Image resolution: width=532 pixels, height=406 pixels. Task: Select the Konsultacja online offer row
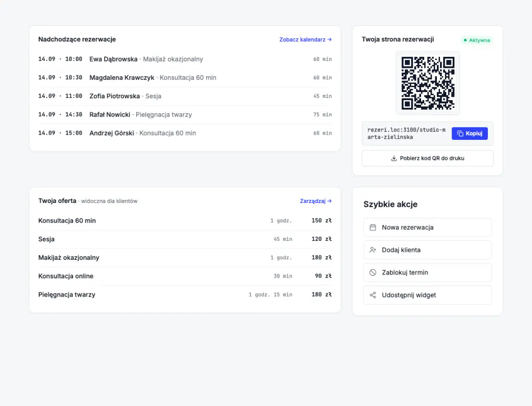185,276
